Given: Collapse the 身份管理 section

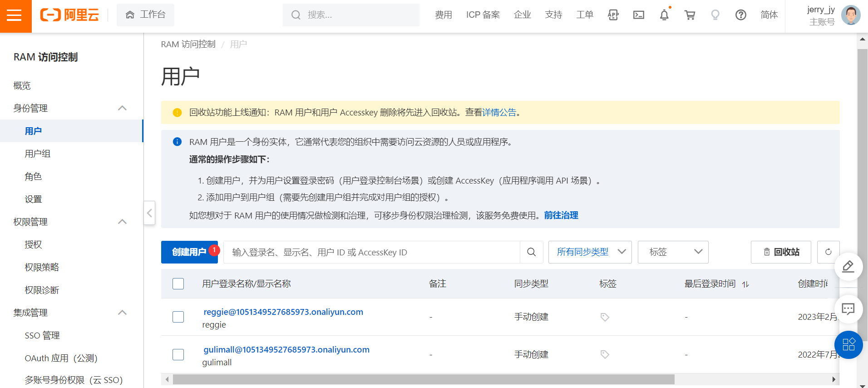Looking at the screenshot, I should point(122,108).
